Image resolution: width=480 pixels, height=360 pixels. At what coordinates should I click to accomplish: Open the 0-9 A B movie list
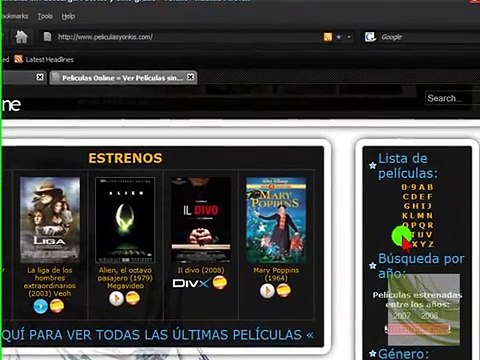coord(417,187)
